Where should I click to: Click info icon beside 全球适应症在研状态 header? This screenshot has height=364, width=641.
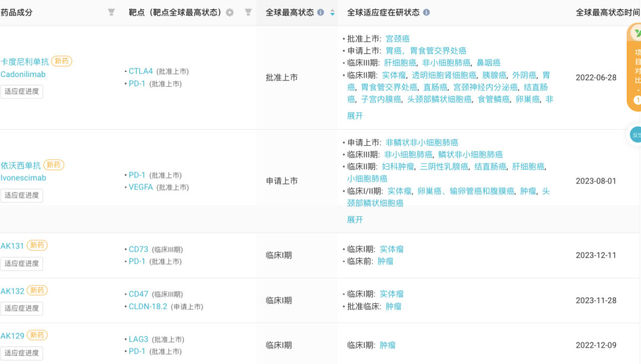426,12
